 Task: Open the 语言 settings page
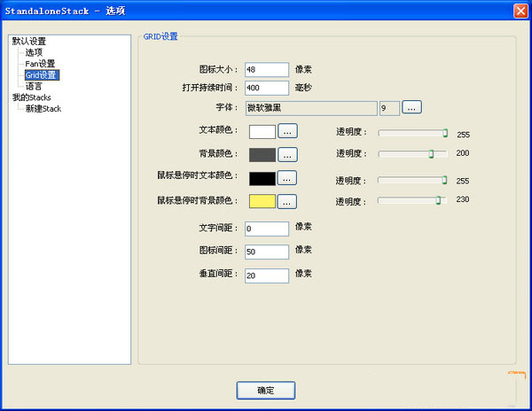34,87
